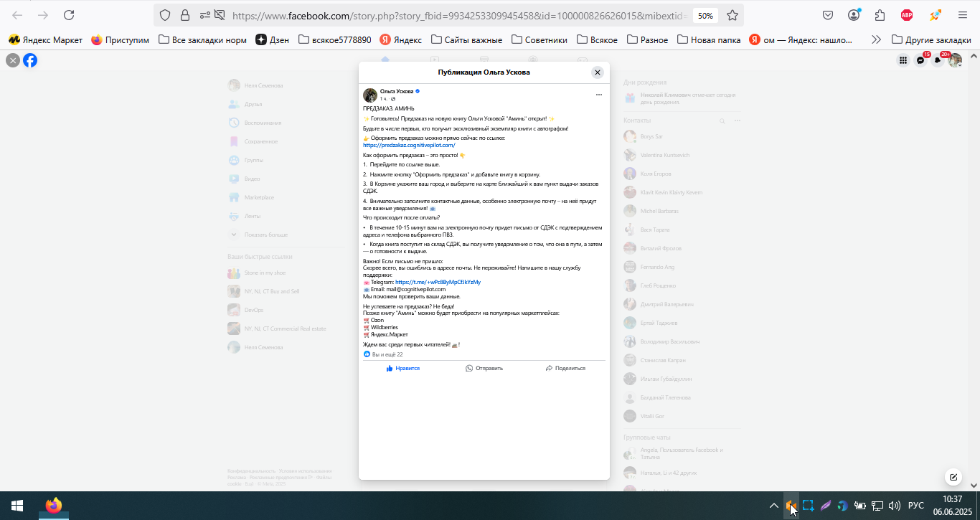The width and height of the screenshot is (980, 520).
Task: Show hidden tray icons chevron
Action: click(773, 506)
